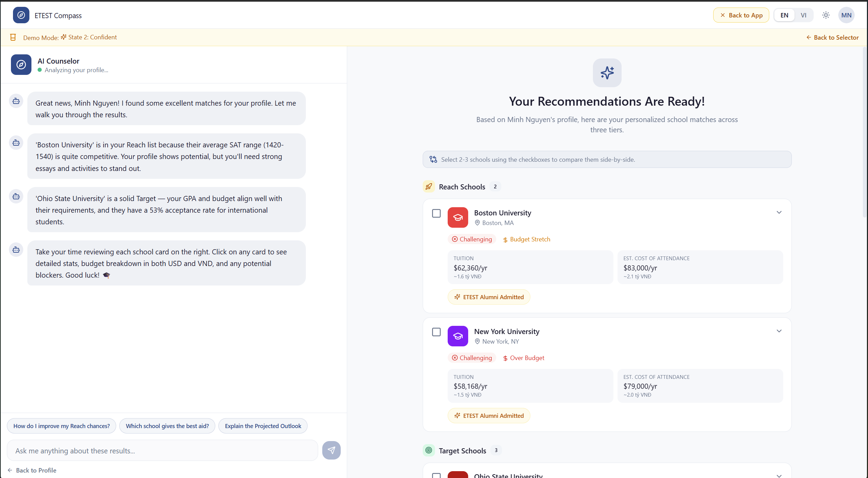
Task: Click the AI Counselor compass avatar
Action: tap(21, 65)
